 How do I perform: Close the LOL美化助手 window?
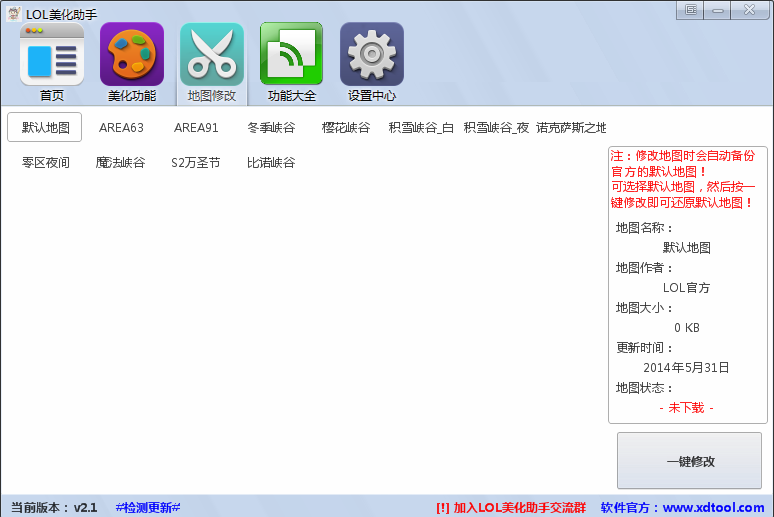[x=749, y=10]
